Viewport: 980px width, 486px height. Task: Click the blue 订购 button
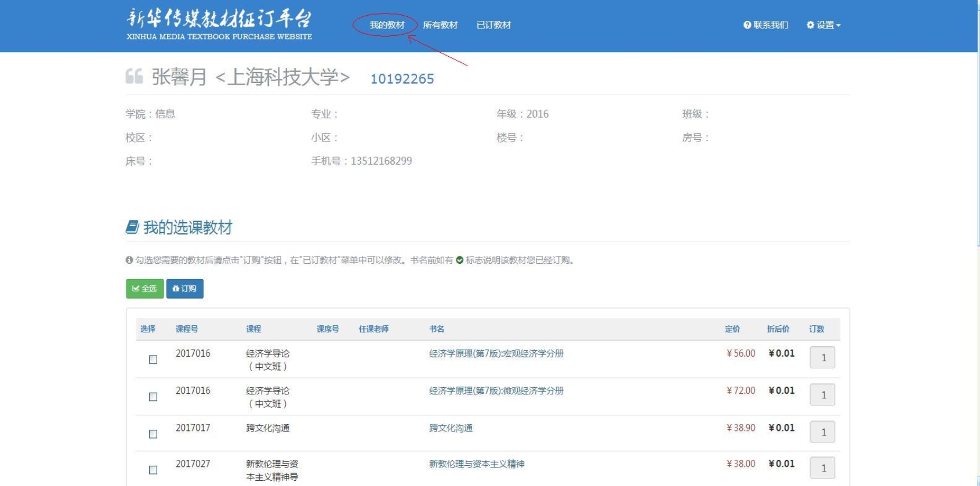(x=184, y=289)
